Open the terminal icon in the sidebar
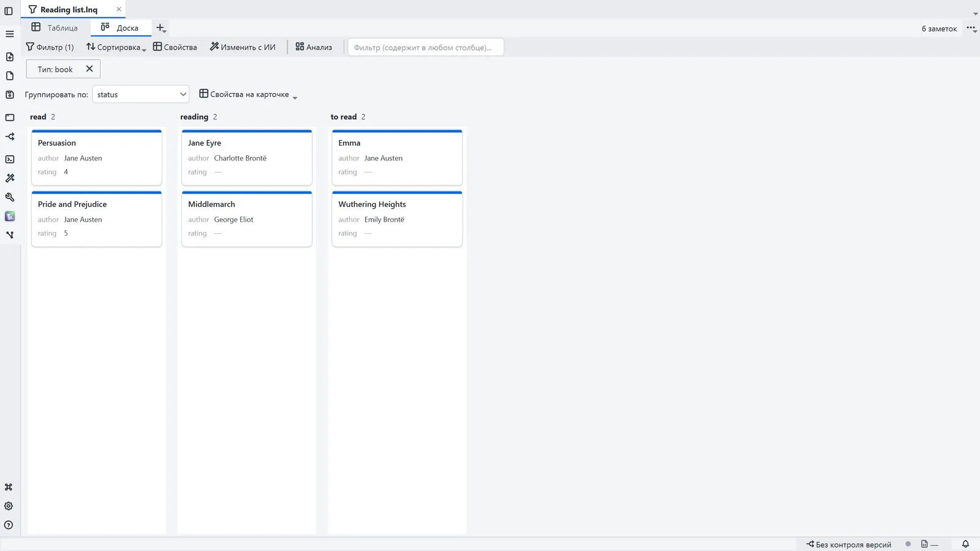 [10, 159]
